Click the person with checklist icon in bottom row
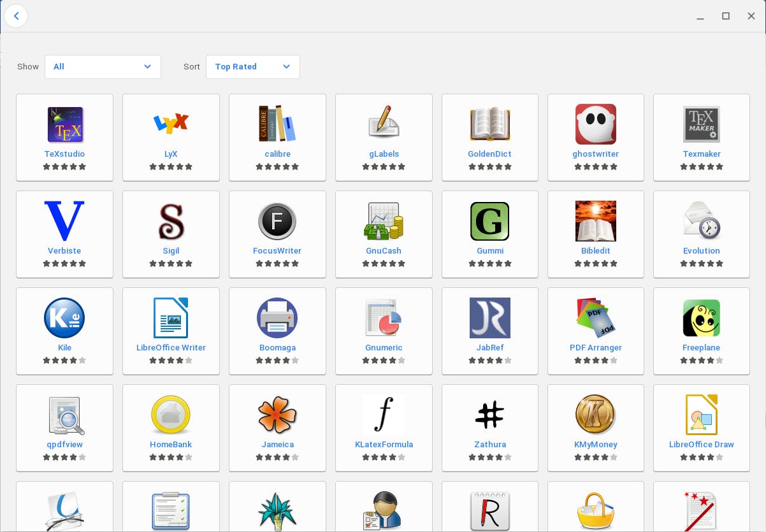 (x=384, y=511)
